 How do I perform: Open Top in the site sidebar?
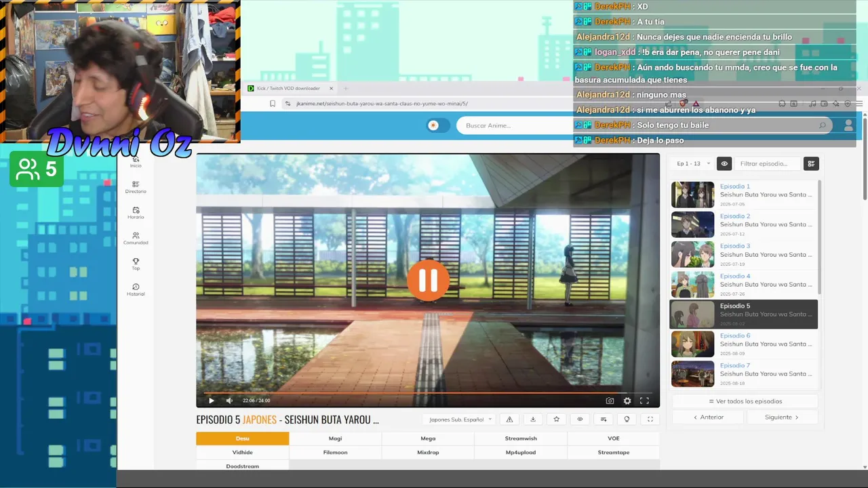[x=136, y=264]
